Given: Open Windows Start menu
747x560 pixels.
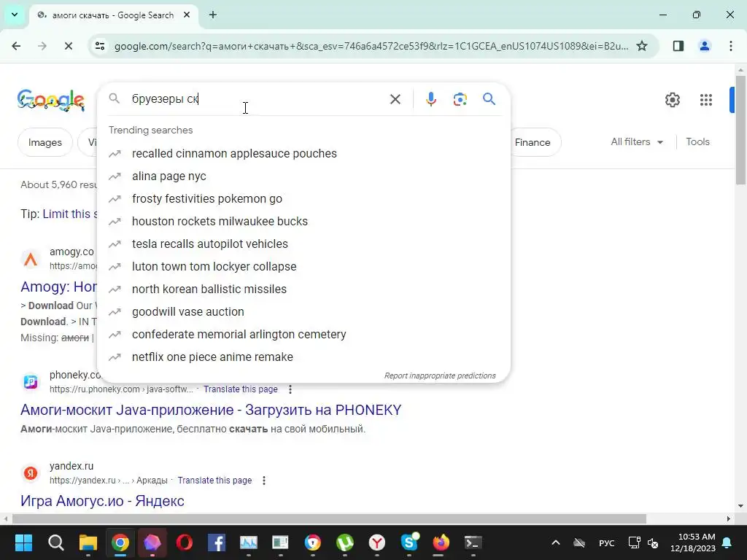Looking at the screenshot, I should (x=23, y=542).
